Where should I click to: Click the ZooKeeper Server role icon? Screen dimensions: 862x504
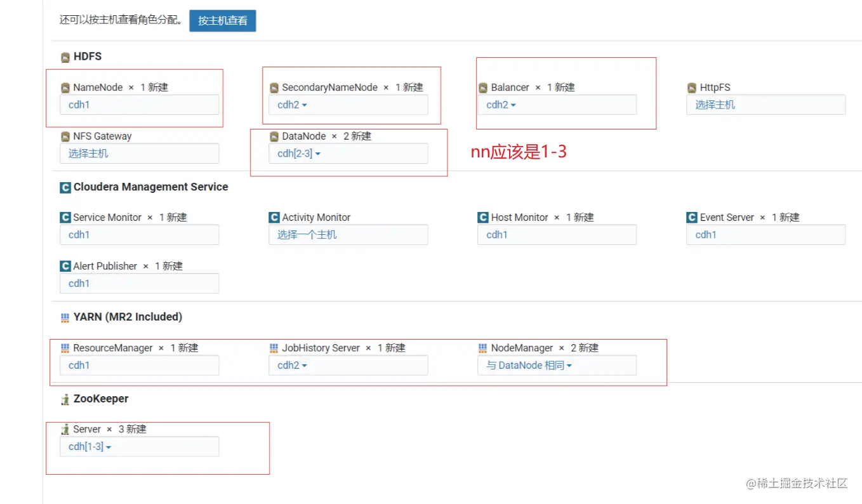pos(65,430)
